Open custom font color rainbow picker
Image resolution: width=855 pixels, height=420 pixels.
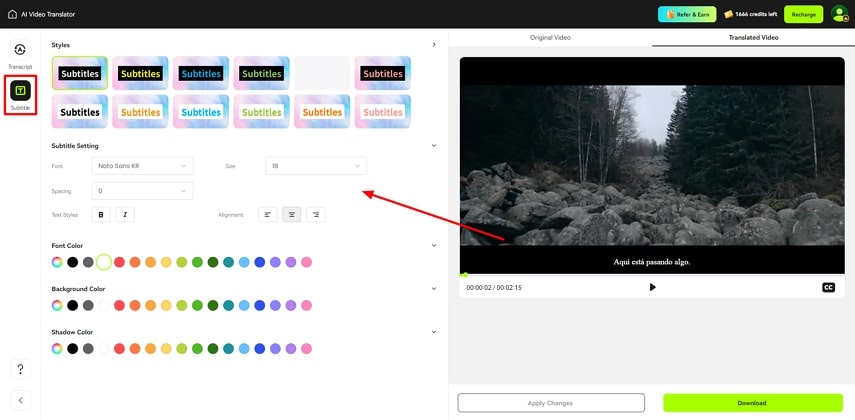(57, 262)
